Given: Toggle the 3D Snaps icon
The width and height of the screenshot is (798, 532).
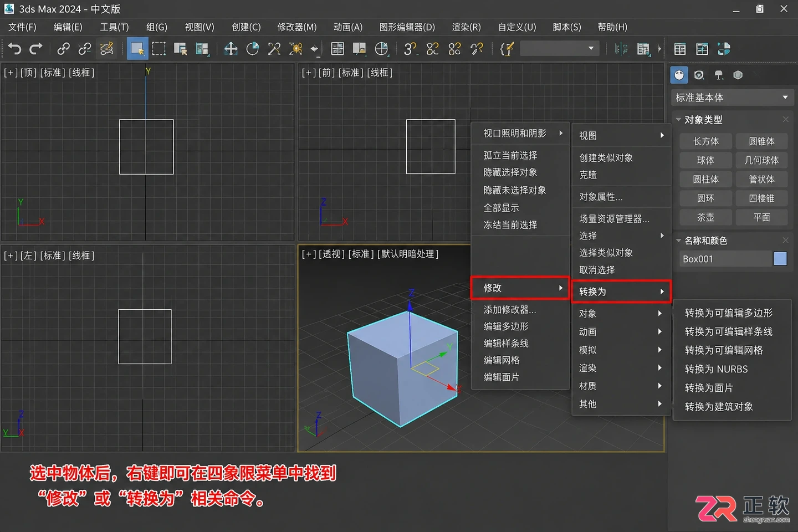Looking at the screenshot, I should [x=410, y=49].
